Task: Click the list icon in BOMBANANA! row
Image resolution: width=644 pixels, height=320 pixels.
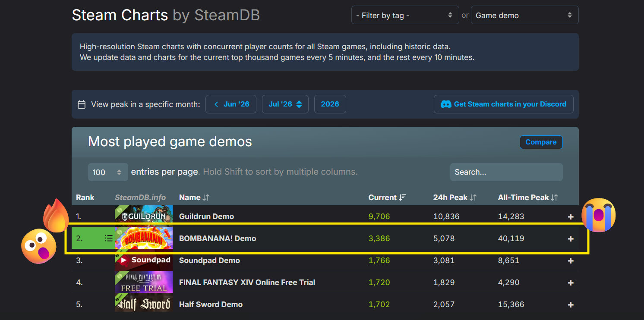Action: click(108, 238)
